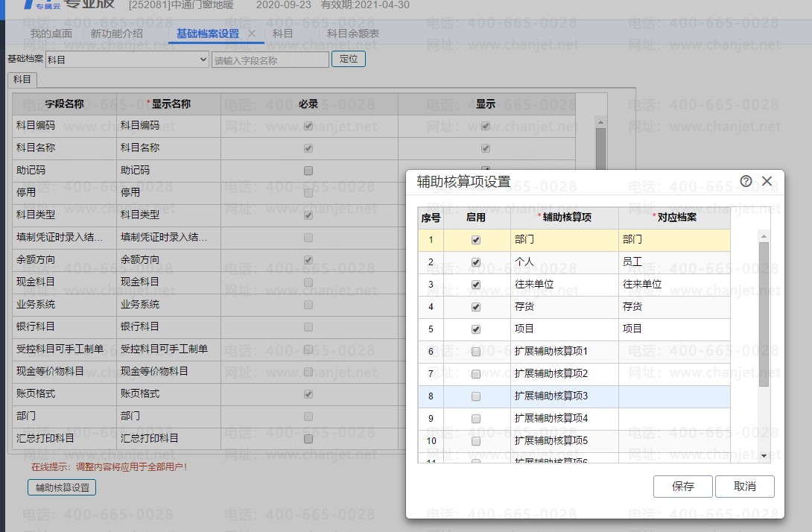Viewport: 812px width, 532px height.
Task: Disable 启用 for 往来单位 row
Action: tap(476, 285)
